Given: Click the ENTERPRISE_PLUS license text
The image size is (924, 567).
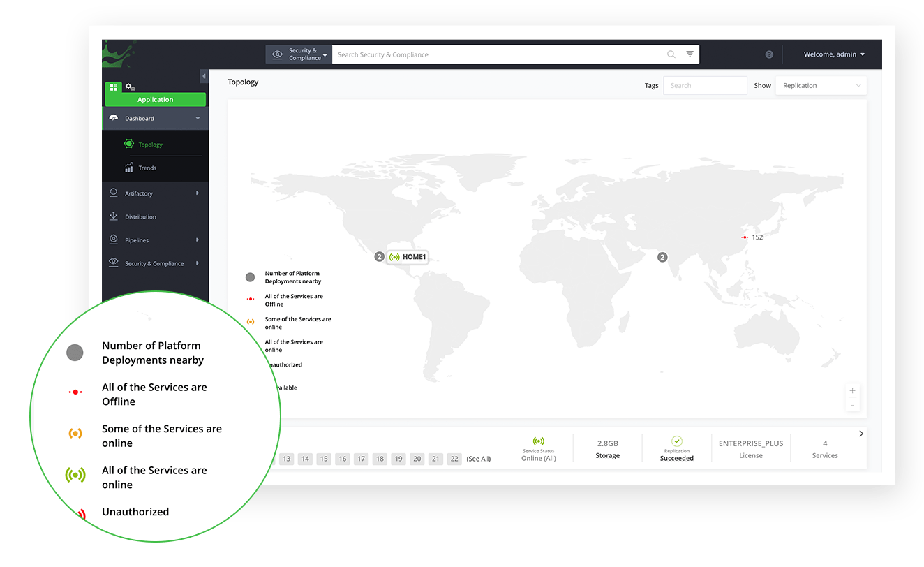Looking at the screenshot, I should coord(751,443).
